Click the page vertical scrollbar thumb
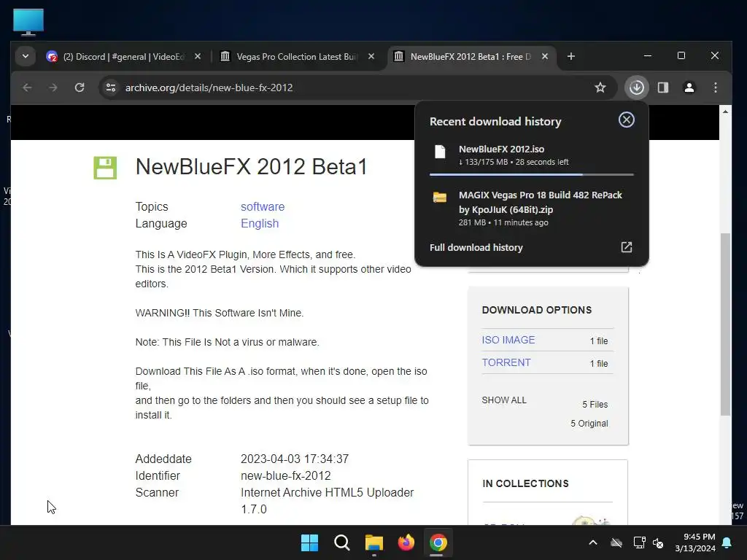This screenshot has width=747, height=560. [x=725, y=324]
